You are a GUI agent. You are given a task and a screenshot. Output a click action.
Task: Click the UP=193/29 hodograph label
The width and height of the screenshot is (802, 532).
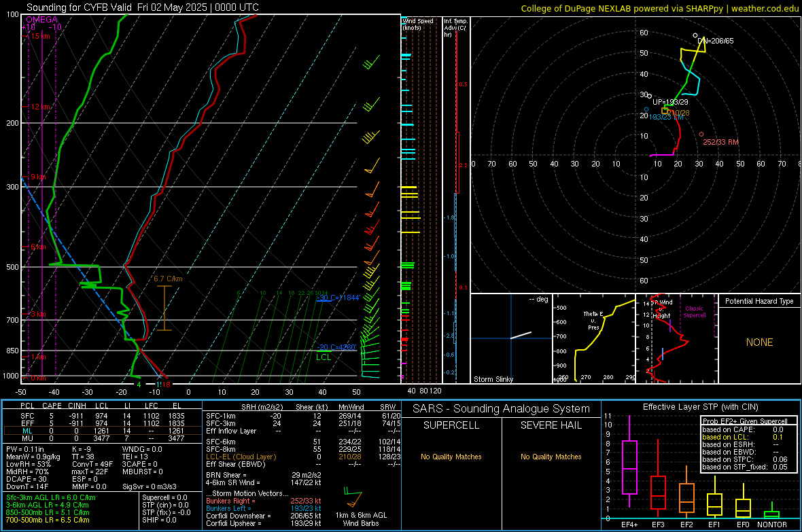pos(671,103)
